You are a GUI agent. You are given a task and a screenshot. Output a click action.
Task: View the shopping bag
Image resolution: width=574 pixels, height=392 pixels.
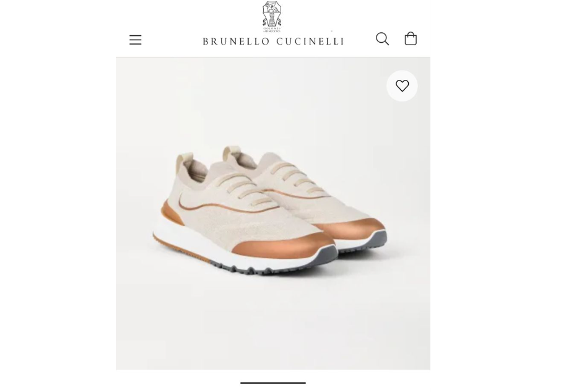click(x=411, y=38)
